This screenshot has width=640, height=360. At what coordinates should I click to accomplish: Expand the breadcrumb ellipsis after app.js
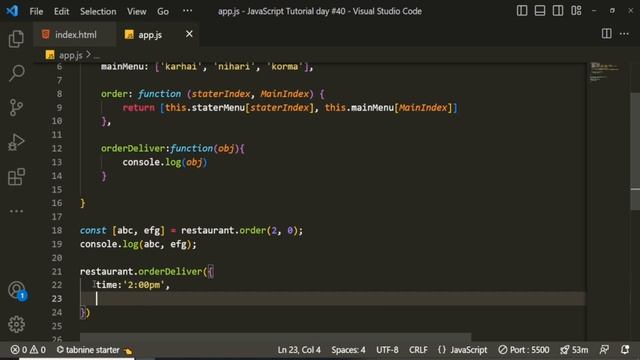(x=97, y=56)
